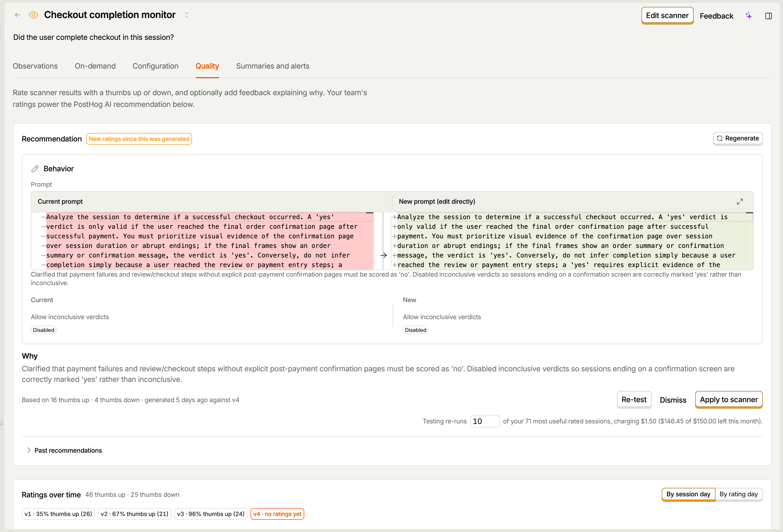Click the Ratings over time heading
The height and width of the screenshot is (532, 783).
click(51, 494)
